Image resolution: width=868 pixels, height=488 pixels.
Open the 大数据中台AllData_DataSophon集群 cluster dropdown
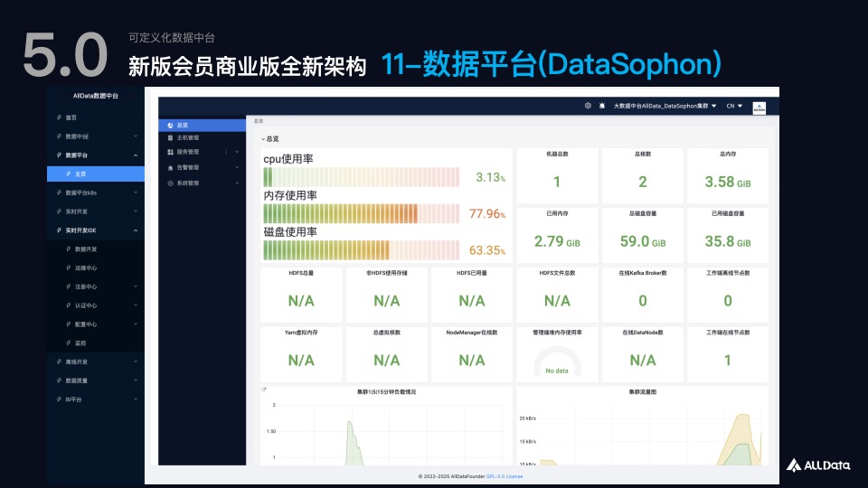[665, 106]
